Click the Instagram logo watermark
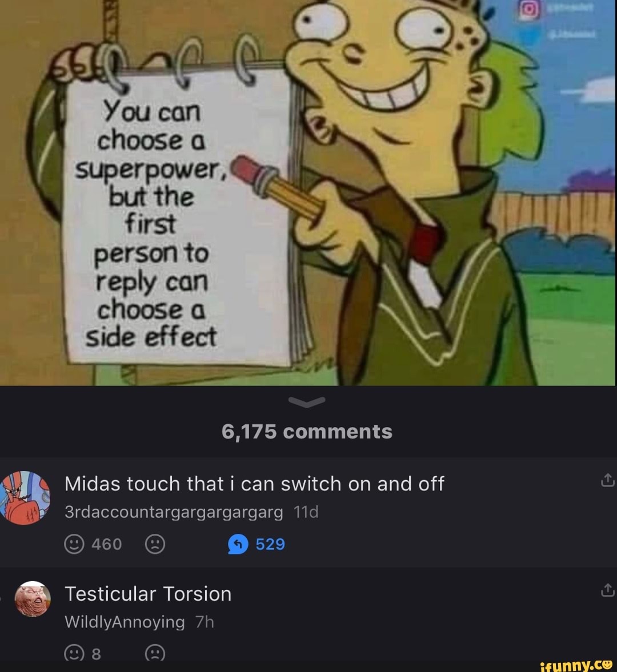 pos(530,10)
